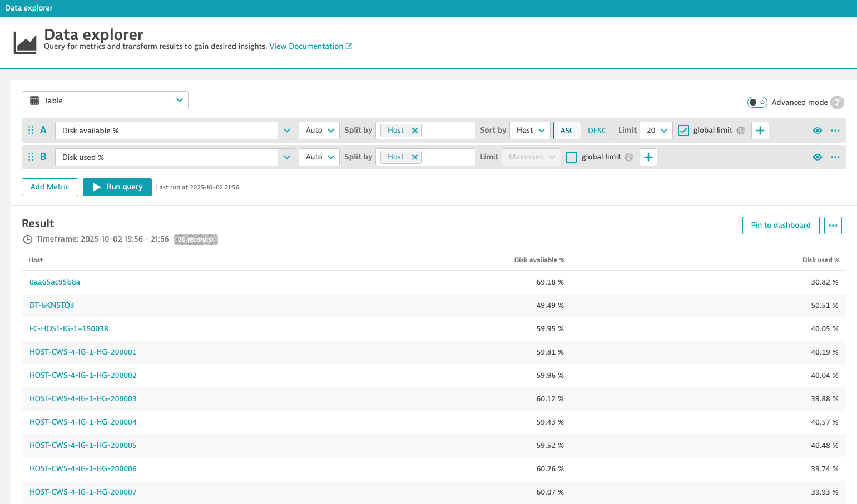Grab the drag handle for metric B
Screen dimensions: 857x504
pos(31,157)
